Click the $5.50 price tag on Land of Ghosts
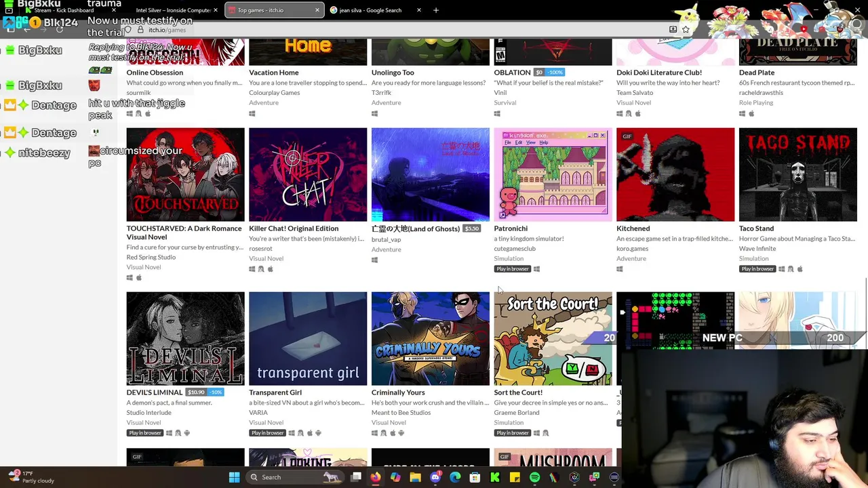The width and height of the screenshot is (868, 488). [472, 229]
